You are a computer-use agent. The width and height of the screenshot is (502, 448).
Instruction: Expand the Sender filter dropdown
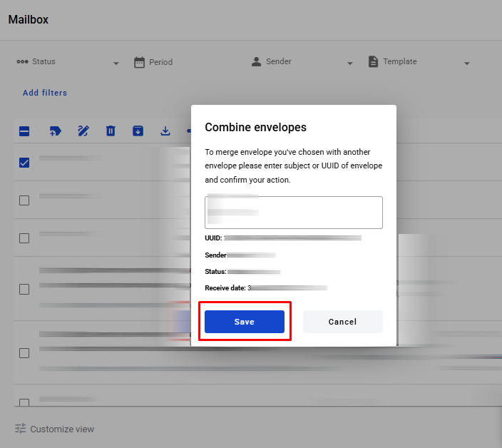302,62
